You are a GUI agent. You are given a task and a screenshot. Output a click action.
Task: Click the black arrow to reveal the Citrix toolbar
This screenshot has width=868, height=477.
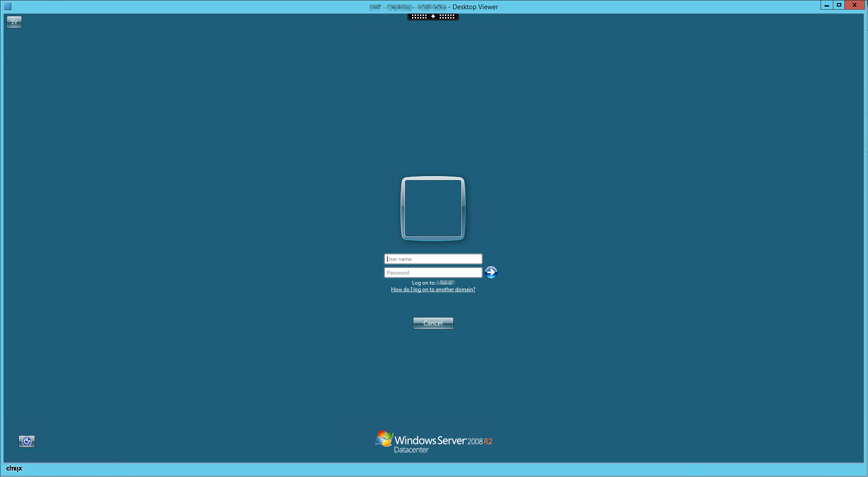coord(433,16)
